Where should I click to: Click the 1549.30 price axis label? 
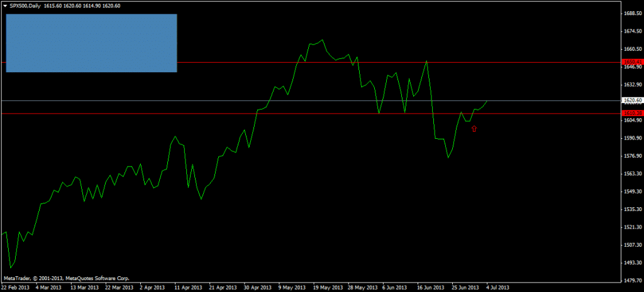point(633,191)
